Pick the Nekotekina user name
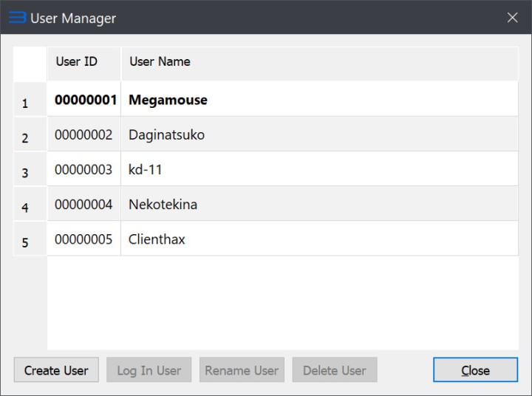532x396 pixels. point(163,205)
